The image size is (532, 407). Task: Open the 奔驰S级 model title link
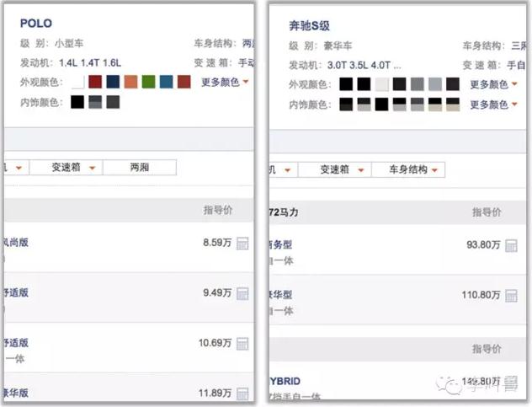pyautogui.click(x=309, y=25)
